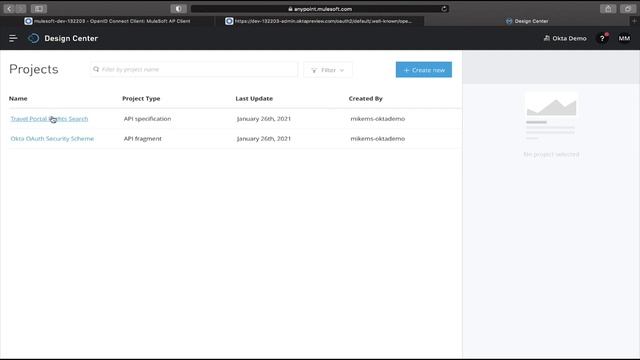Focus the Filter by project name field
This screenshot has height=360, width=640.
coord(194,69)
